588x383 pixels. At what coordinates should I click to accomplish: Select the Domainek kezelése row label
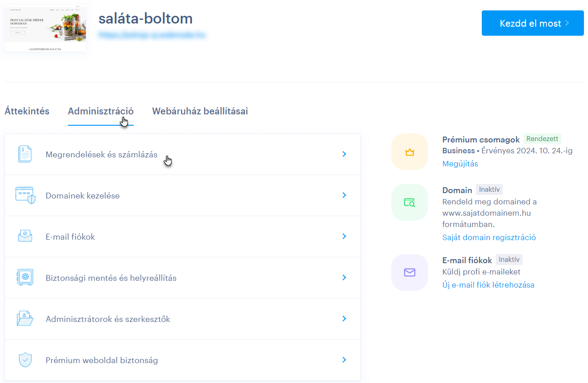click(x=83, y=196)
